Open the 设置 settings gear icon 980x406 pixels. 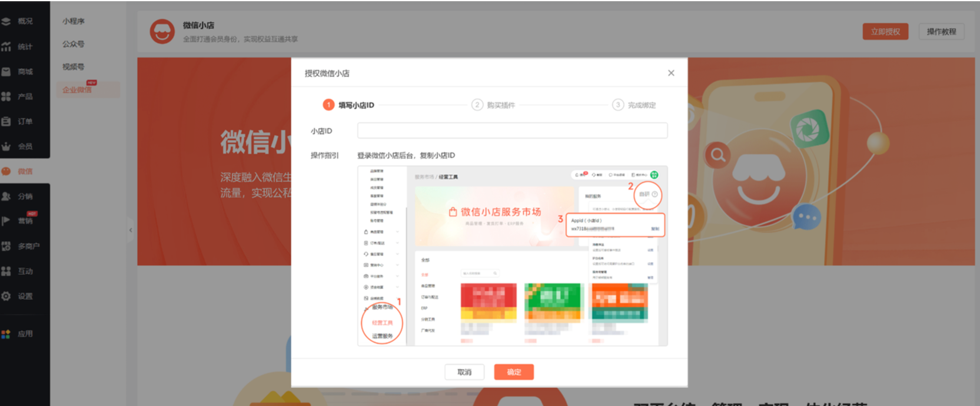6,296
